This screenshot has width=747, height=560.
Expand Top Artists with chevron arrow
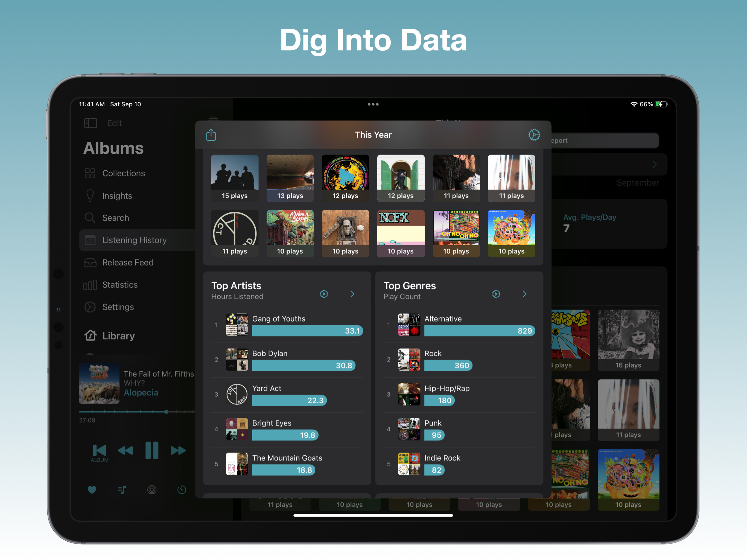click(352, 294)
